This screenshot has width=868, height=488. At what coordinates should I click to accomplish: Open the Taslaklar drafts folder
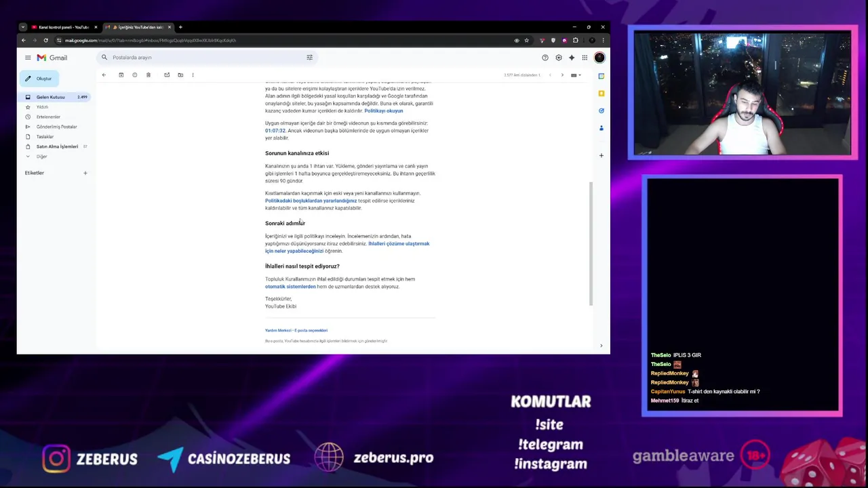click(45, 136)
